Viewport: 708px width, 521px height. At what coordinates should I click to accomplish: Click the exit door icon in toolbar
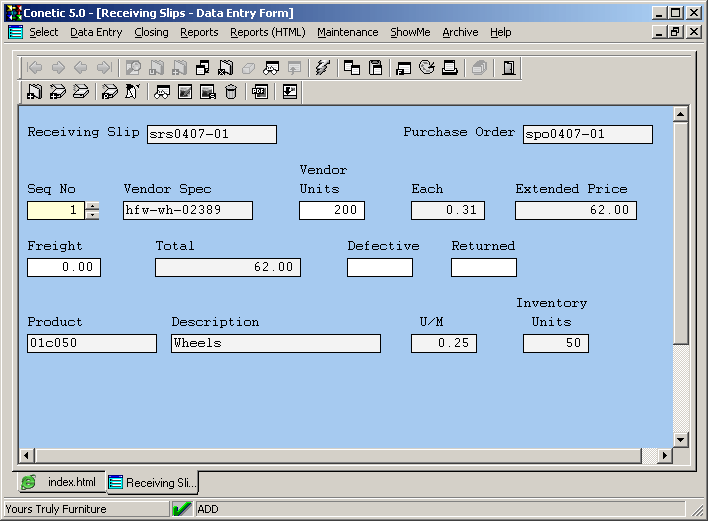509,68
